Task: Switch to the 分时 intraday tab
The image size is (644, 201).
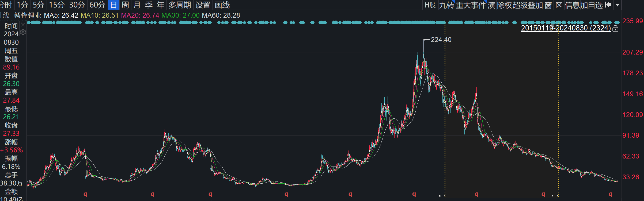Action: point(6,5)
